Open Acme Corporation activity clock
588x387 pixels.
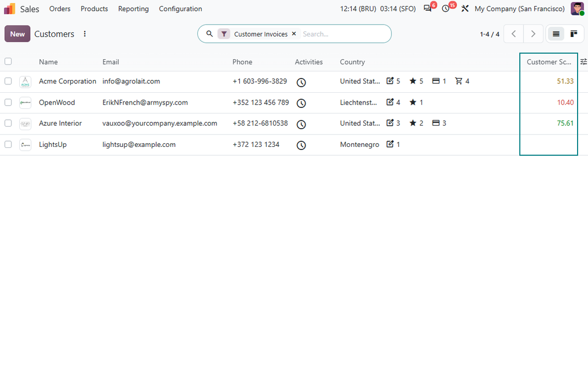tap(301, 82)
